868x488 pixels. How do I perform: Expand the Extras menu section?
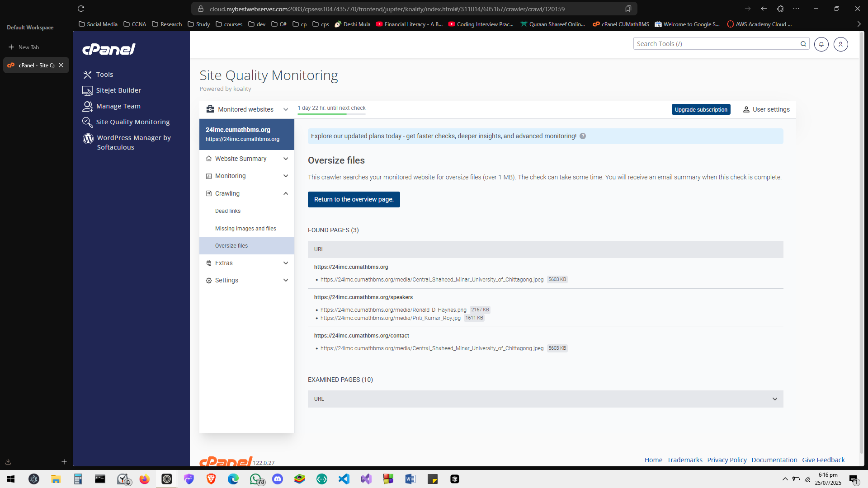[x=247, y=263]
